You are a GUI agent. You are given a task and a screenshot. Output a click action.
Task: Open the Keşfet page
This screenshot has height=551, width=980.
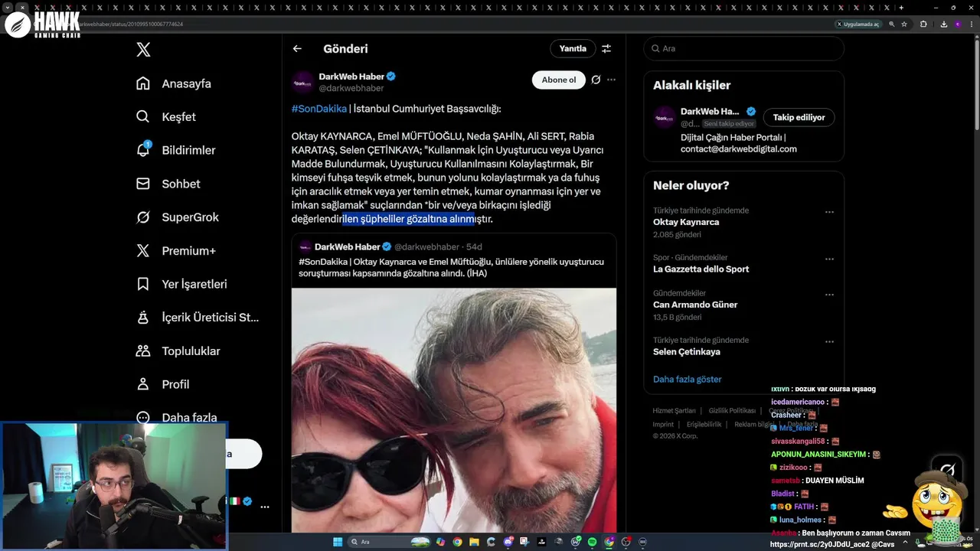165,116
